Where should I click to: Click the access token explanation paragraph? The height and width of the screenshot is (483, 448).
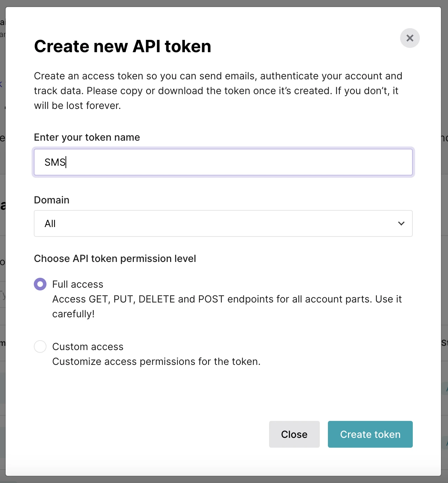click(218, 91)
